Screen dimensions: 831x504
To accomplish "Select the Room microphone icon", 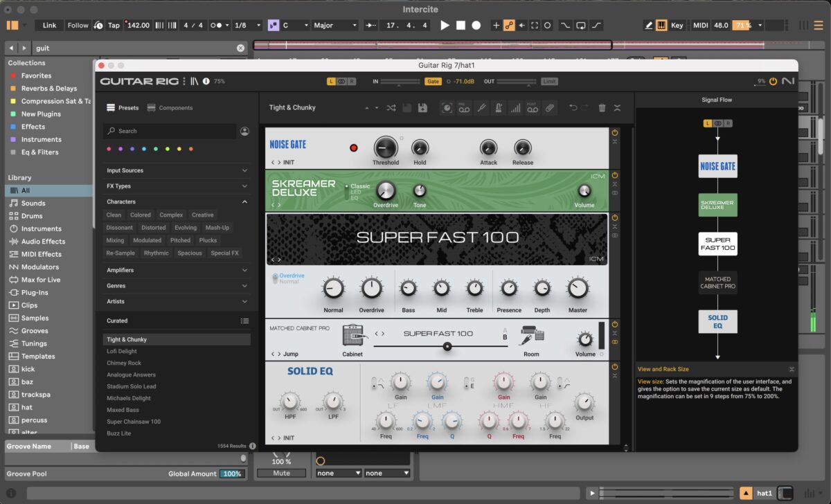I will coord(532,336).
